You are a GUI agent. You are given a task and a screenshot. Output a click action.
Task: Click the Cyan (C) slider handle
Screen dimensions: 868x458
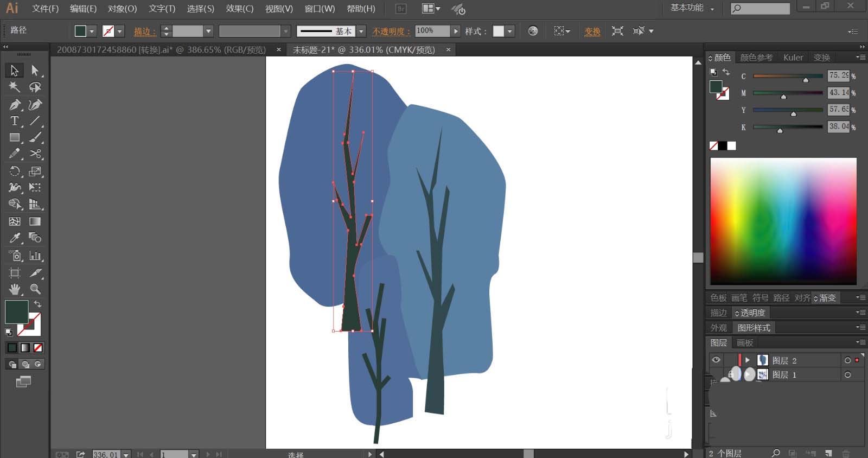(x=806, y=80)
